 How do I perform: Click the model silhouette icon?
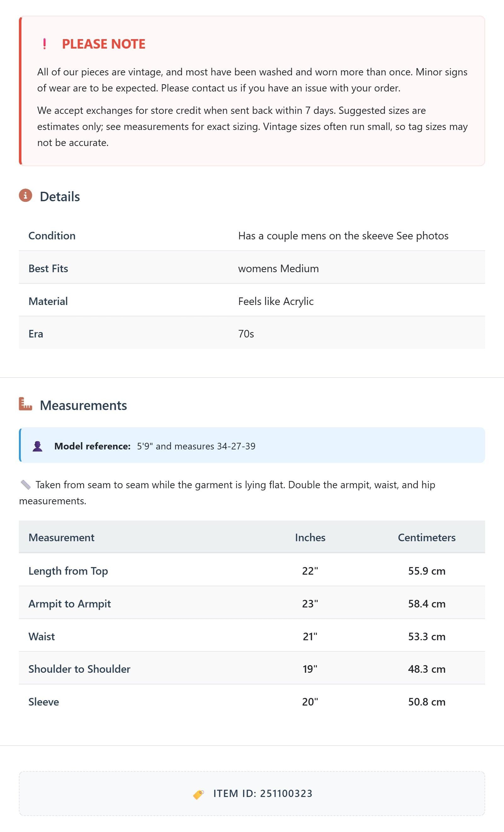(x=37, y=446)
